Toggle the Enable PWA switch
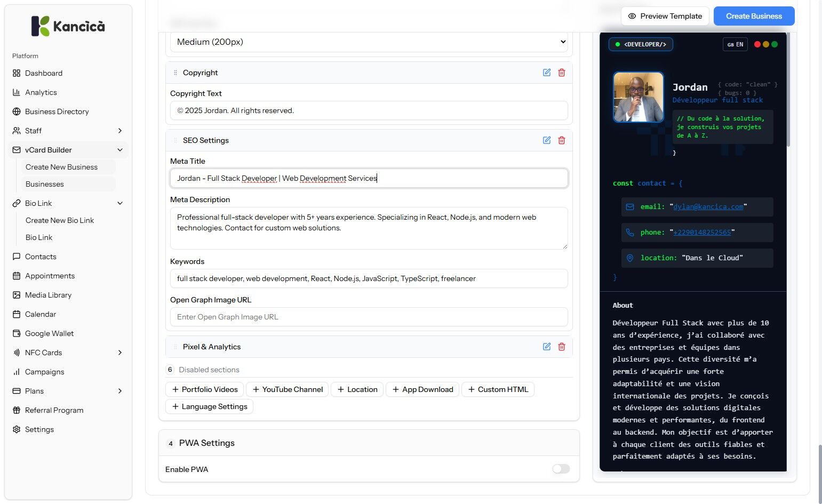 click(561, 469)
